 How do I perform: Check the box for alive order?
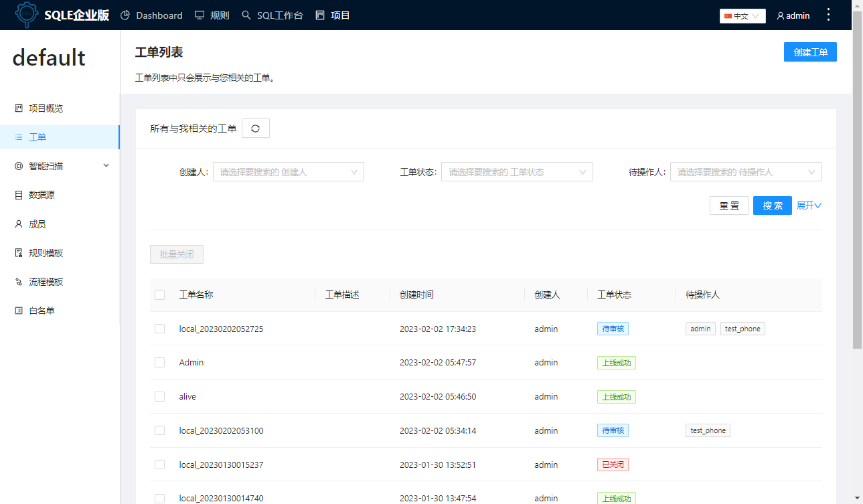click(x=159, y=396)
